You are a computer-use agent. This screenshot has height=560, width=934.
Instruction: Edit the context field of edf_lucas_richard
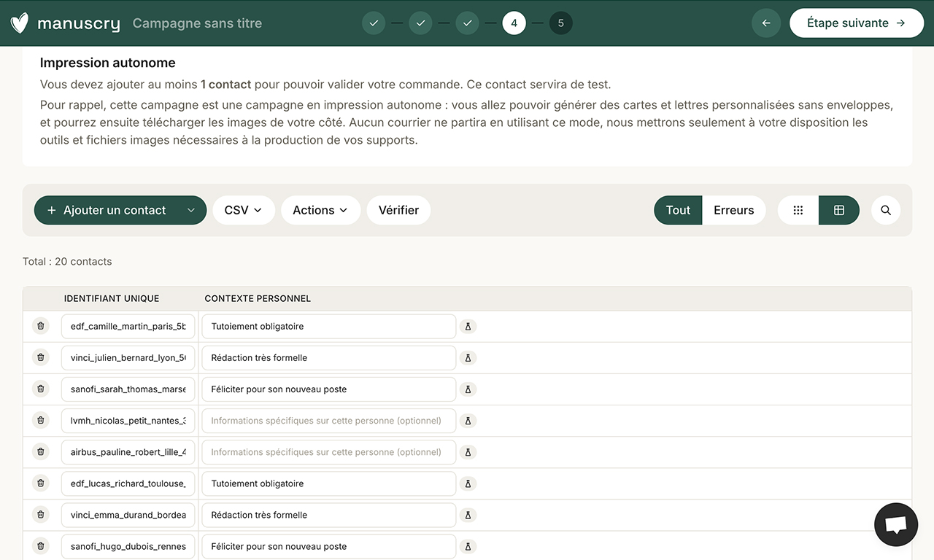[328, 483]
